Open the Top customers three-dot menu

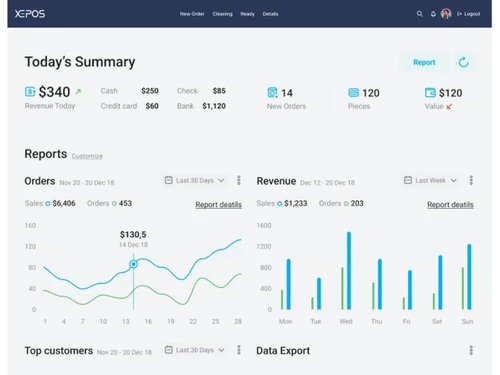(x=239, y=350)
